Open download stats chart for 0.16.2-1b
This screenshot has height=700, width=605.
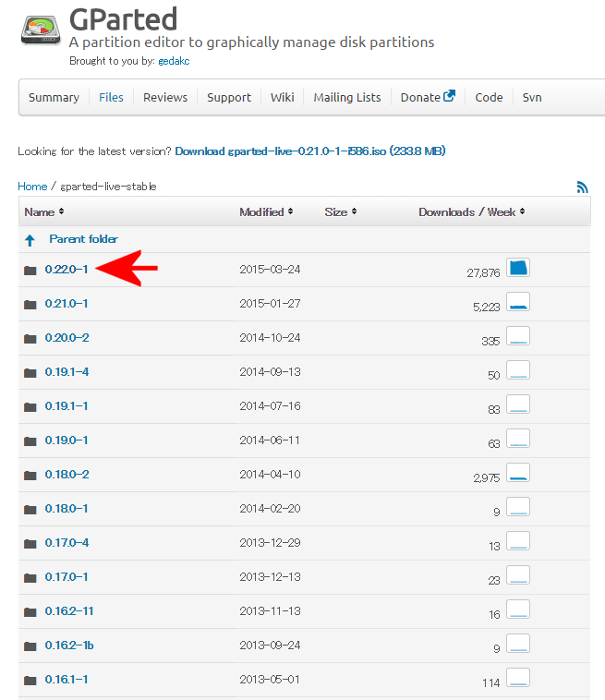click(x=518, y=644)
